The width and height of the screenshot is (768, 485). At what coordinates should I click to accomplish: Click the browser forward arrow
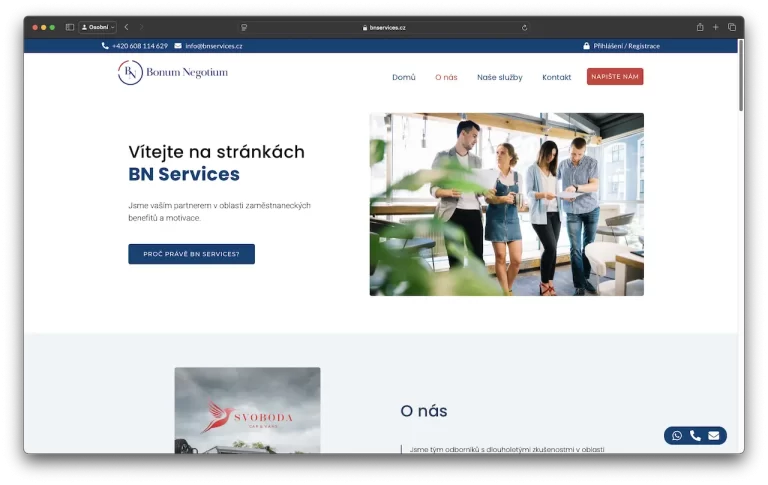click(x=142, y=27)
